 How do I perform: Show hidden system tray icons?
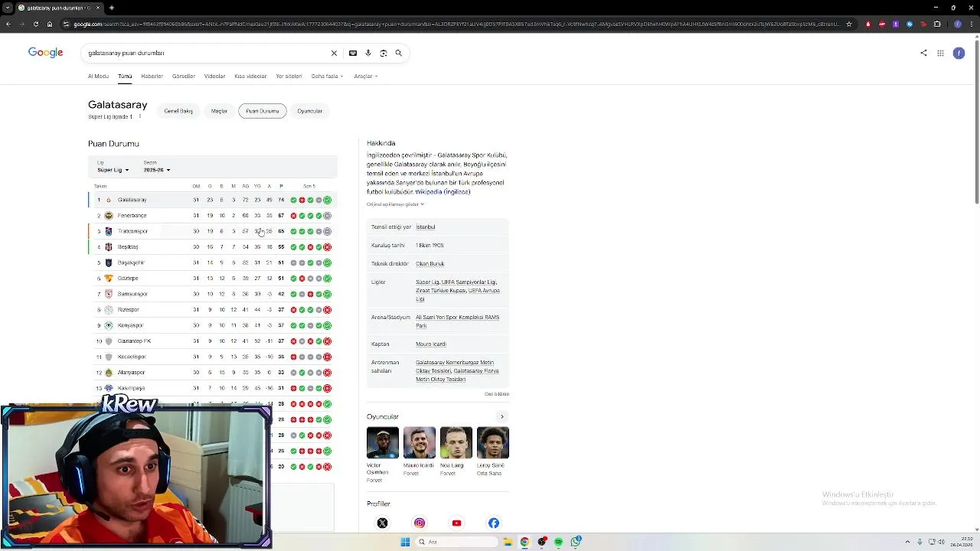click(907, 542)
